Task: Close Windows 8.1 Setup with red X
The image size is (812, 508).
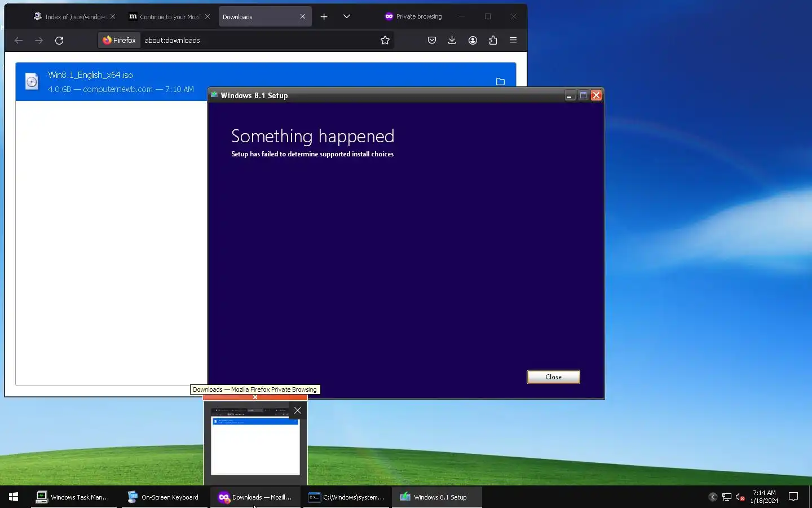Action: pos(596,95)
